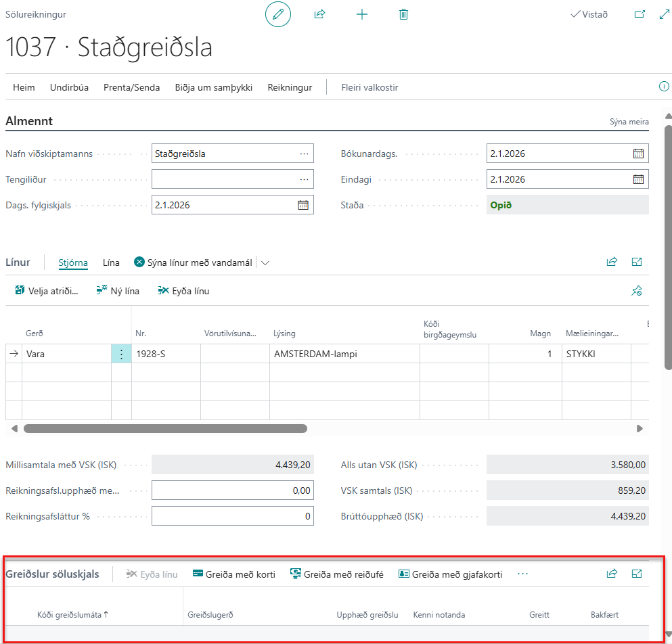Open the Tengiliður lookup ellipsis

(x=304, y=179)
